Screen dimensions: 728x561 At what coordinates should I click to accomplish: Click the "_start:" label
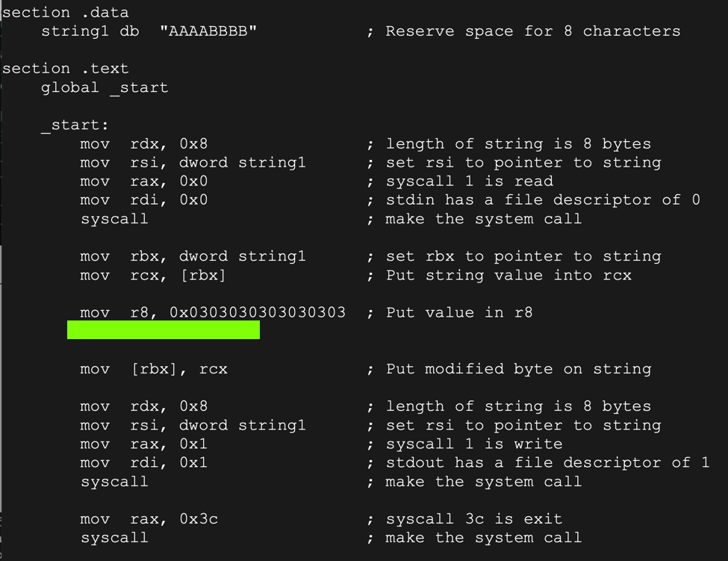pyautogui.click(x=75, y=125)
